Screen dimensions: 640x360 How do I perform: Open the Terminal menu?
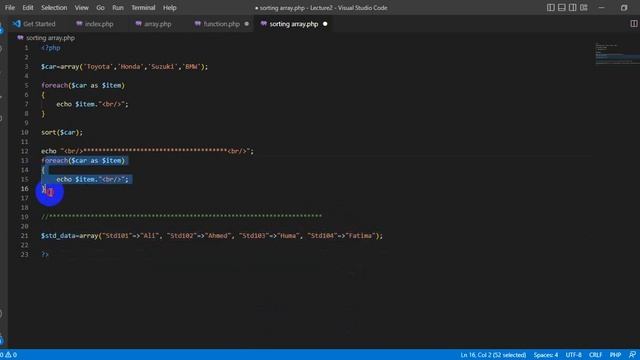tap(143, 8)
